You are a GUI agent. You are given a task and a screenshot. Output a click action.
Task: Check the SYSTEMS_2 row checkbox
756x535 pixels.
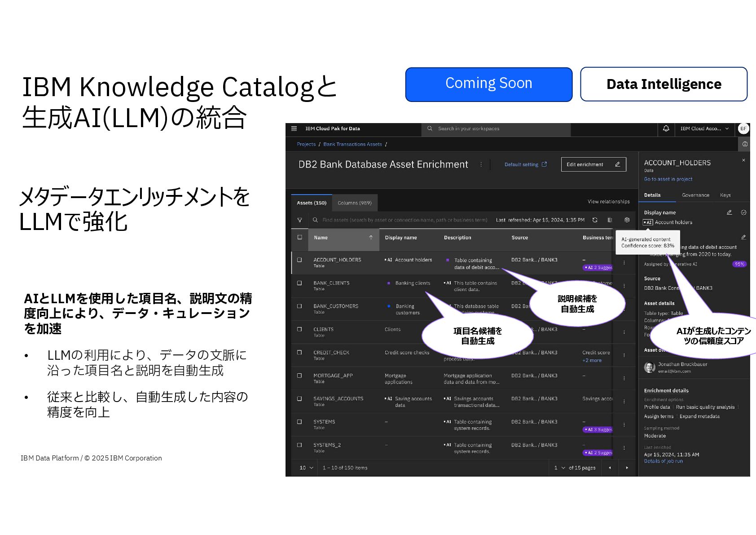(299, 445)
